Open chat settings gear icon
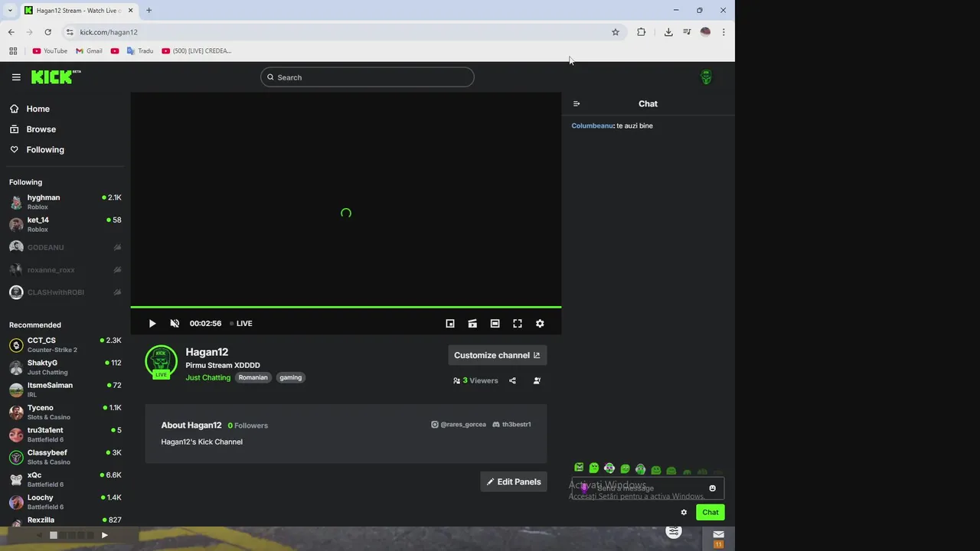The height and width of the screenshot is (551, 980). point(684,513)
